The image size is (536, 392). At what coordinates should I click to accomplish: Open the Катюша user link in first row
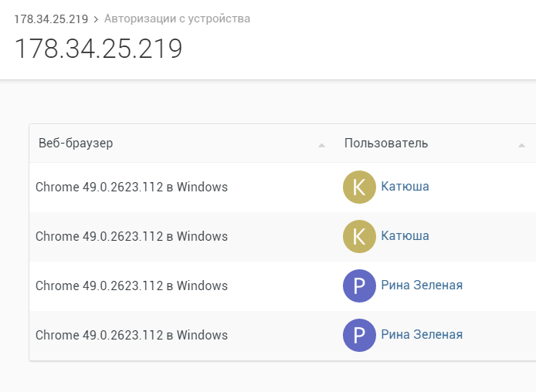coord(405,187)
